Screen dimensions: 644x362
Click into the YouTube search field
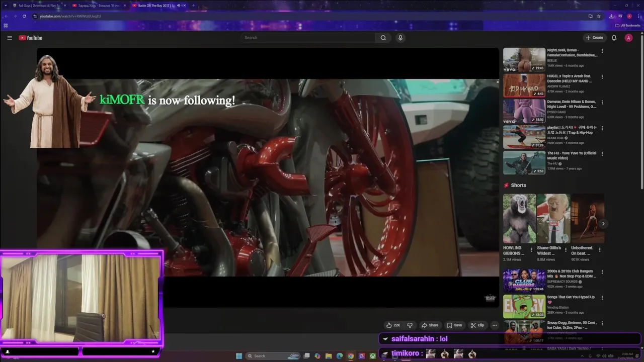coord(308,38)
